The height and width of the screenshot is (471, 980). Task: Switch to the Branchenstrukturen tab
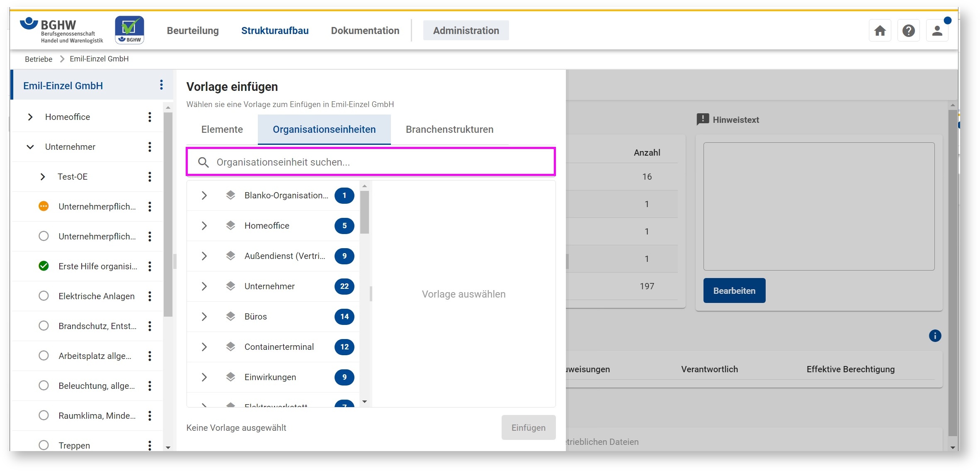click(449, 129)
